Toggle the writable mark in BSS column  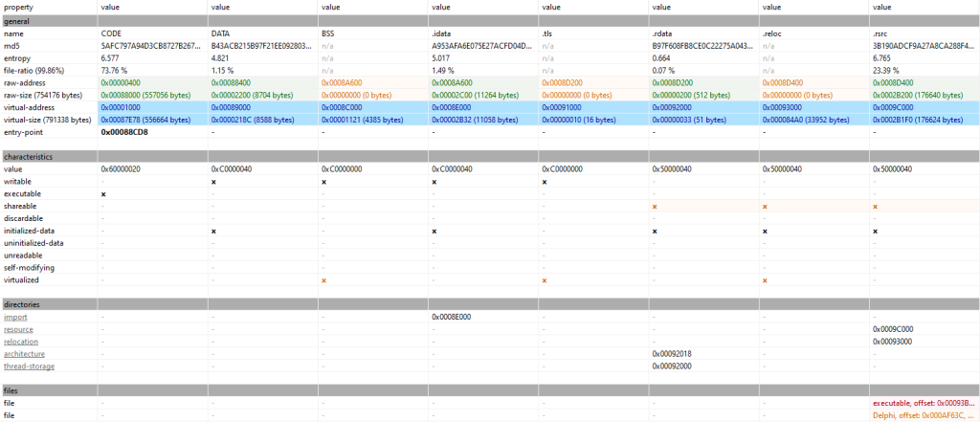324,181
